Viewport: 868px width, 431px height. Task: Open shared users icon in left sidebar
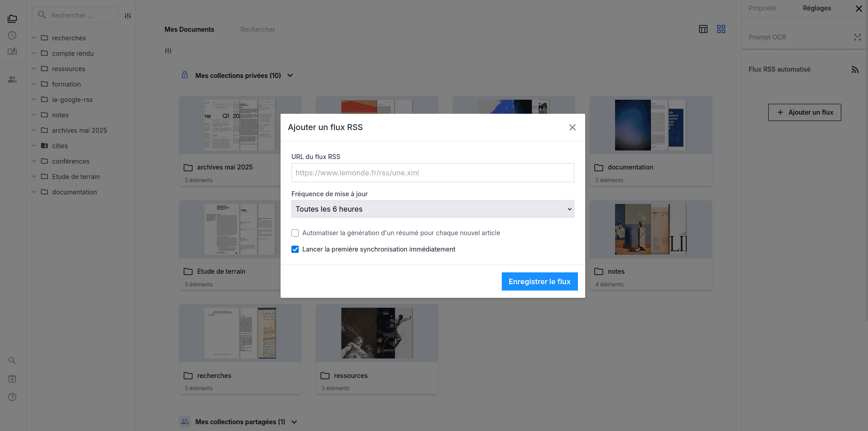click(12, 79)
